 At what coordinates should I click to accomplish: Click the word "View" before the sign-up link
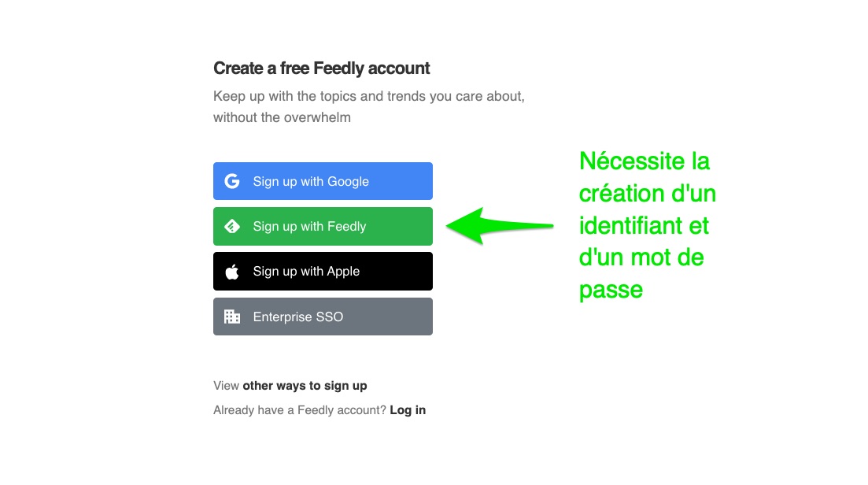pos(226,386)
